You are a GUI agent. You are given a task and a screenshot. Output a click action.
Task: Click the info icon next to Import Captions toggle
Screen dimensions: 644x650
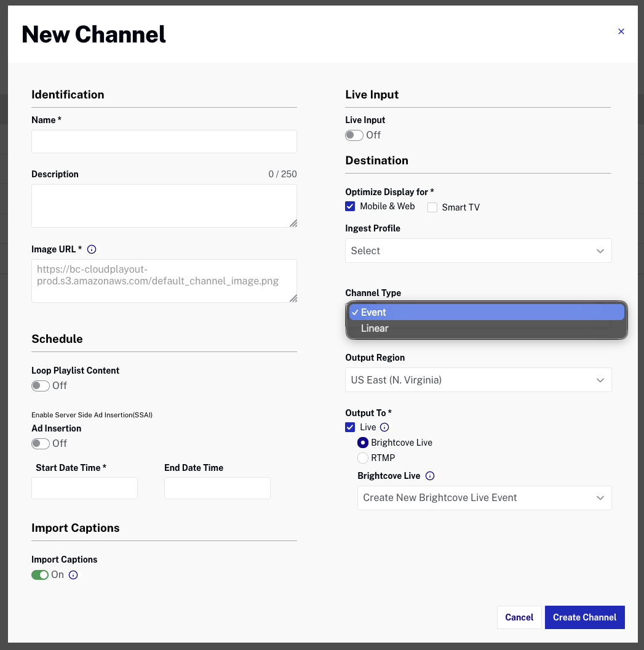tap(73, 575)
